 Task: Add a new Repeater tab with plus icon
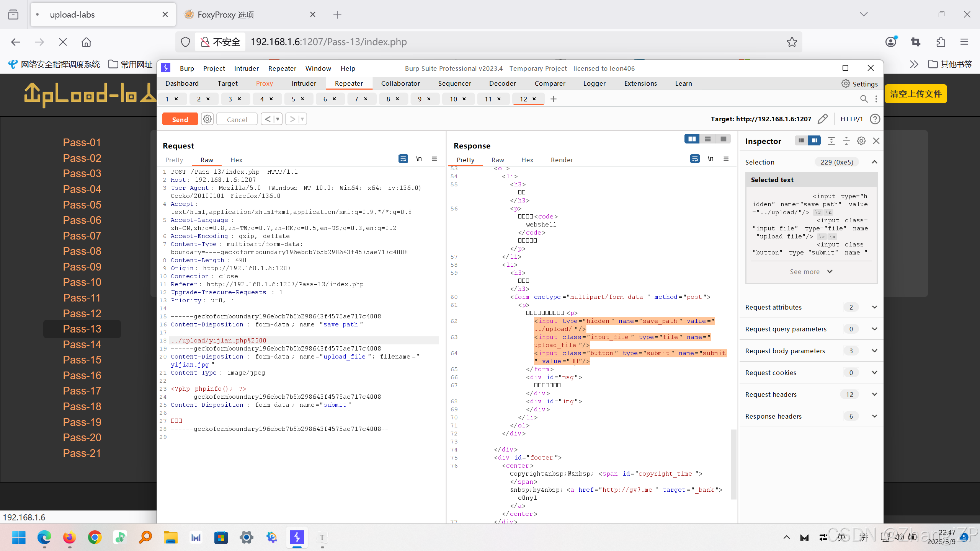[554, 99]
